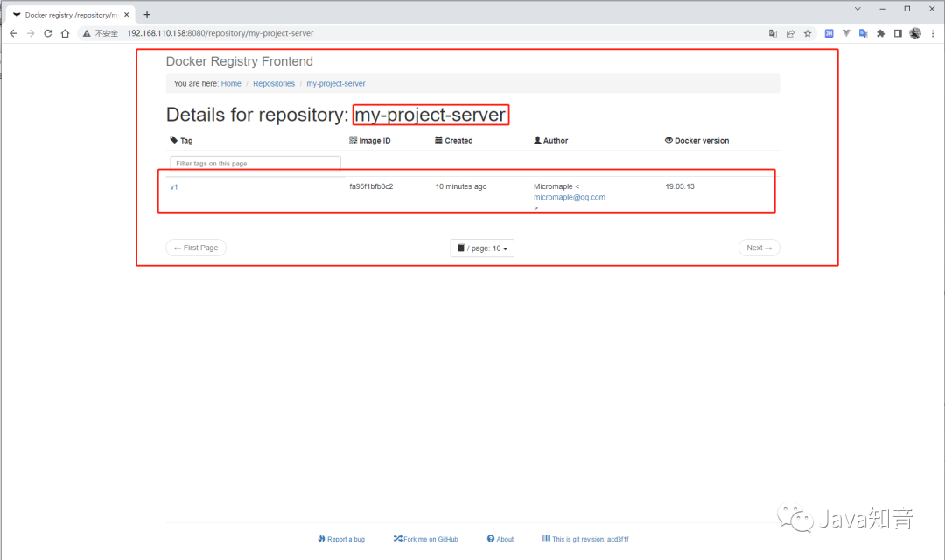The width and height of the screenshot is (945, 560).
Task: Click the Vue DevTools extension icon
Action: click(848, 33)
